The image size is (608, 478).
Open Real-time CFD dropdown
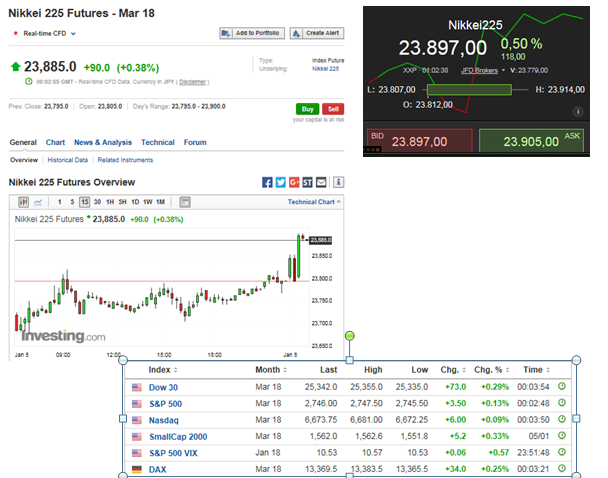click(x=49, y=33)
